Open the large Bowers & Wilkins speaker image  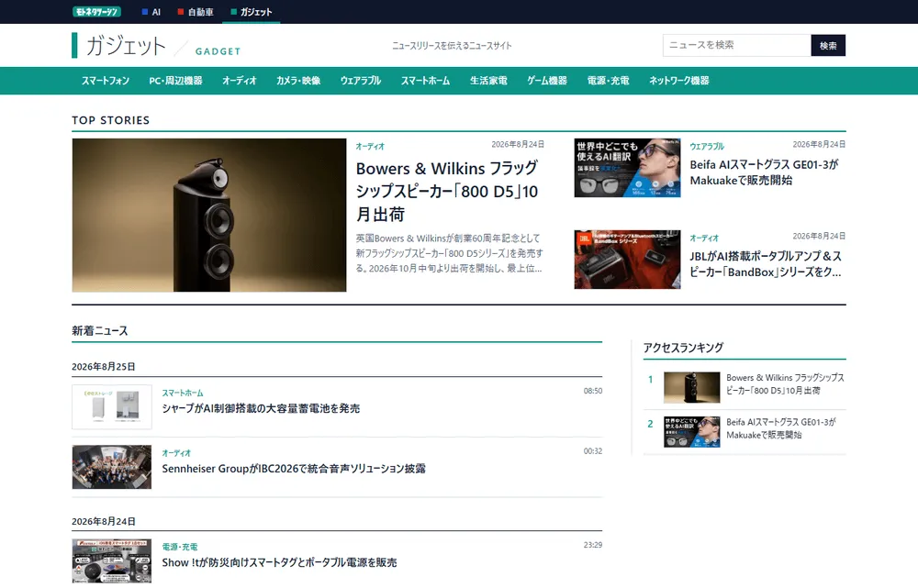click(x=209, y=215)
